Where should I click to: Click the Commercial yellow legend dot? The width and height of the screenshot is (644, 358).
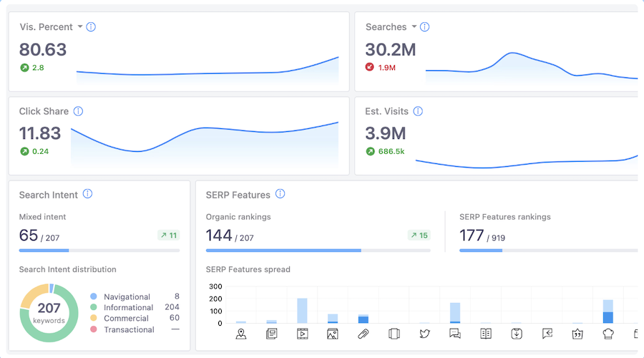(x=94, y=318)
